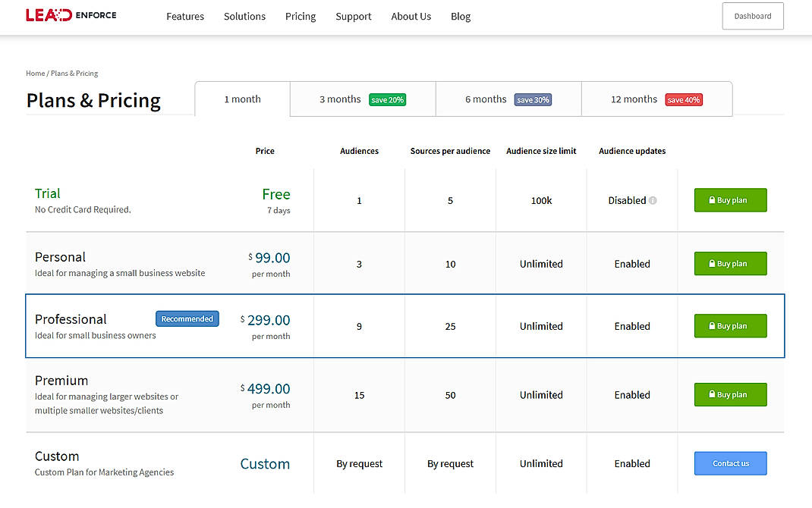812x508 pixels.
Task: Click the 100k audience size value
Action: pyautogui.click(x=541, y=200)
